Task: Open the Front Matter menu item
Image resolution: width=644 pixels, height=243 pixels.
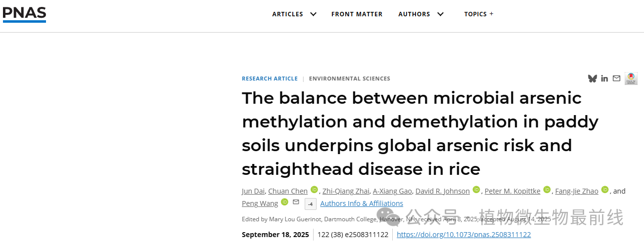Action: pos(357,14)
